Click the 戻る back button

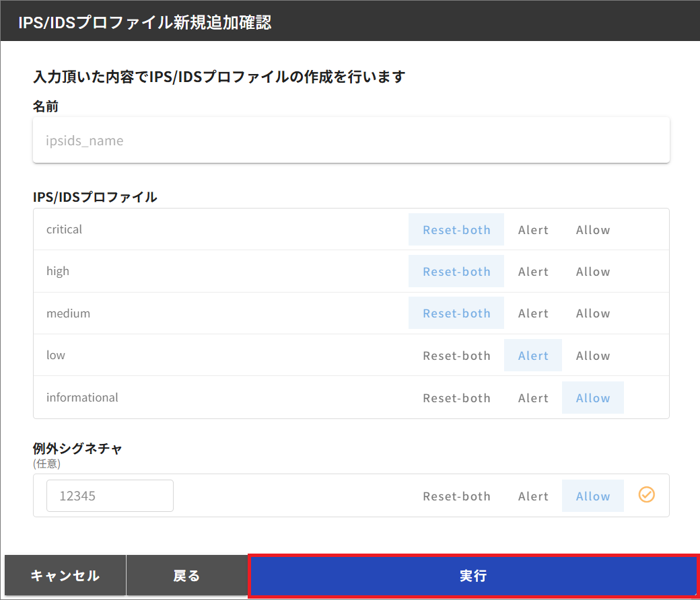(186, 575)
